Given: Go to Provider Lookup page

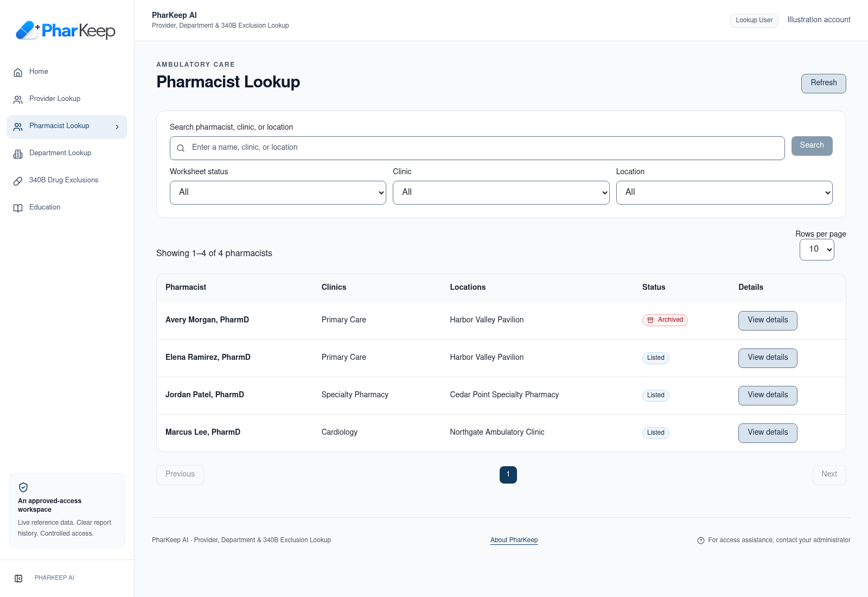Looking at the screenshot, I should 67,99.
